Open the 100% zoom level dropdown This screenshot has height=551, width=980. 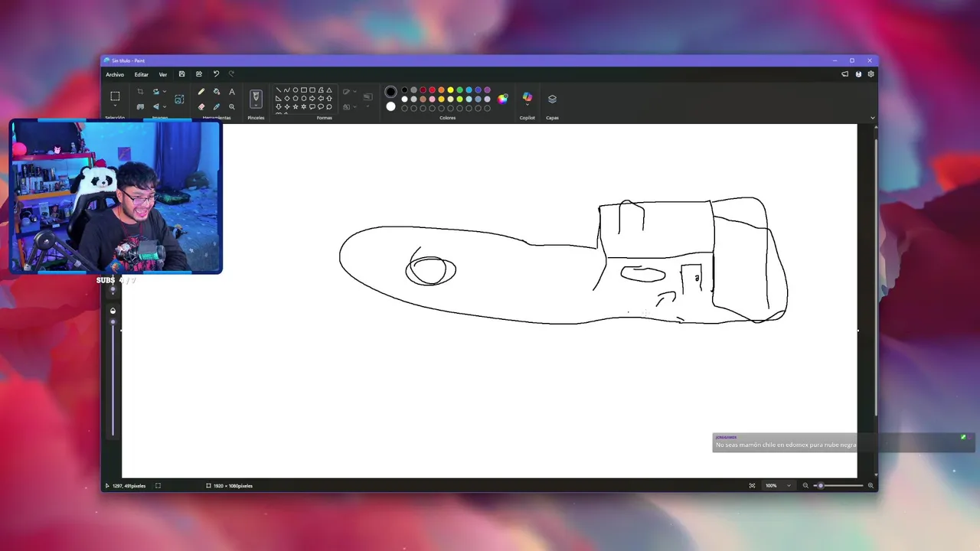(779, 485)
